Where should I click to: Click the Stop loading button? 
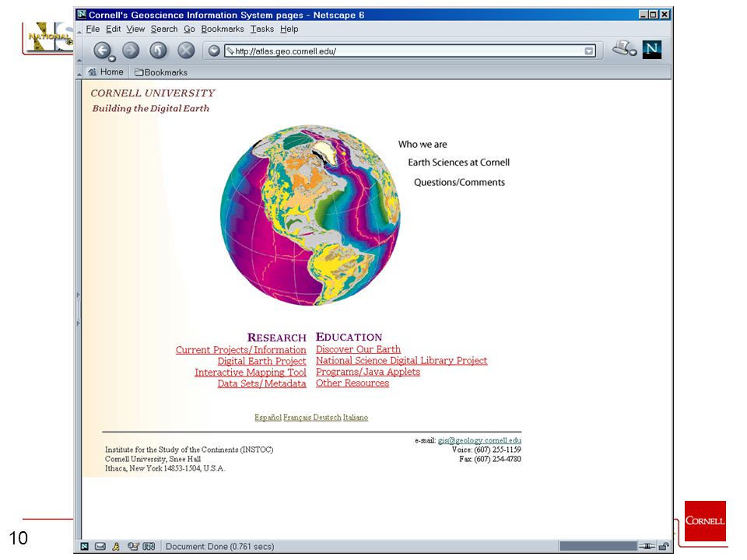point(186,50)
